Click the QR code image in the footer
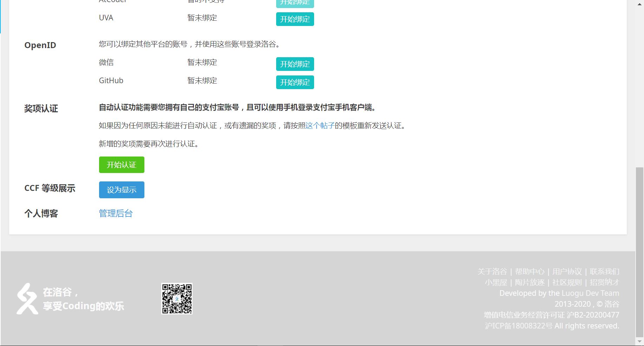Image resolution: width=644 pixels, height=346 pixels. 177,299
